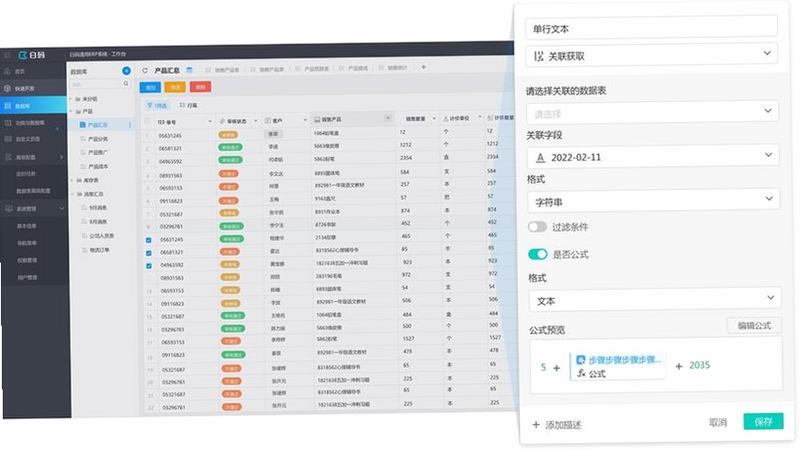
Task: Expand the 未分组 folder in database tree
Action: tap(71, 98)
